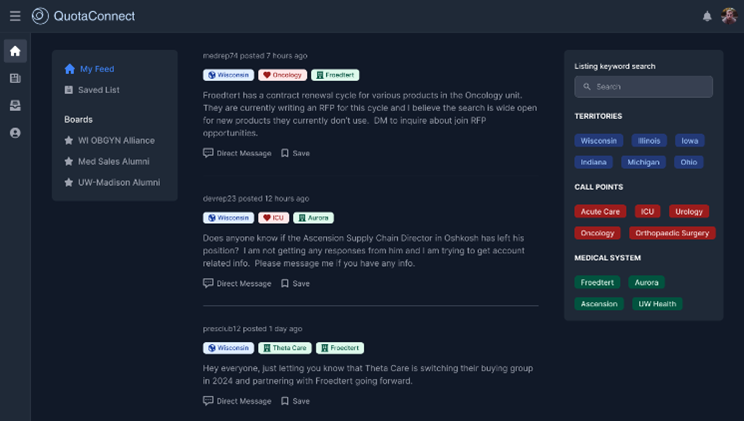The image size is (744, 421).
Task: Open the news boards sidebar icon
Action: [15, 78]
